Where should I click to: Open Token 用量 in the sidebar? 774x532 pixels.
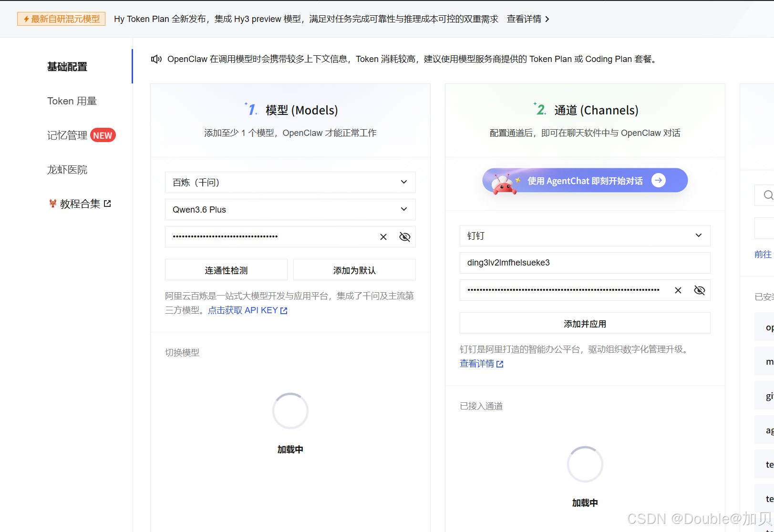[x=72, y=101]
